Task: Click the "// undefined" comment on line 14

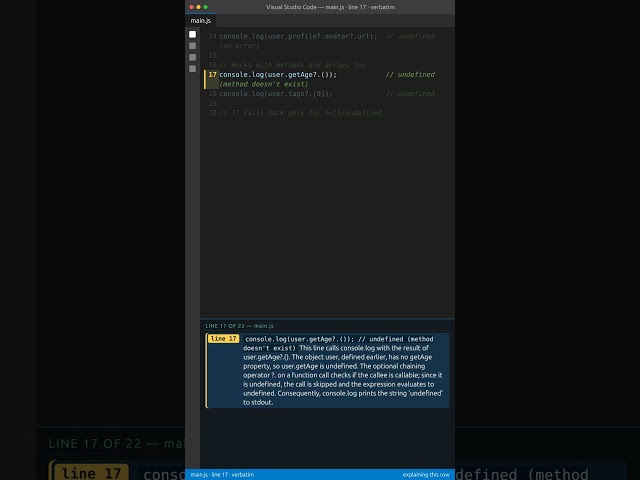Action: coord(410,36)
